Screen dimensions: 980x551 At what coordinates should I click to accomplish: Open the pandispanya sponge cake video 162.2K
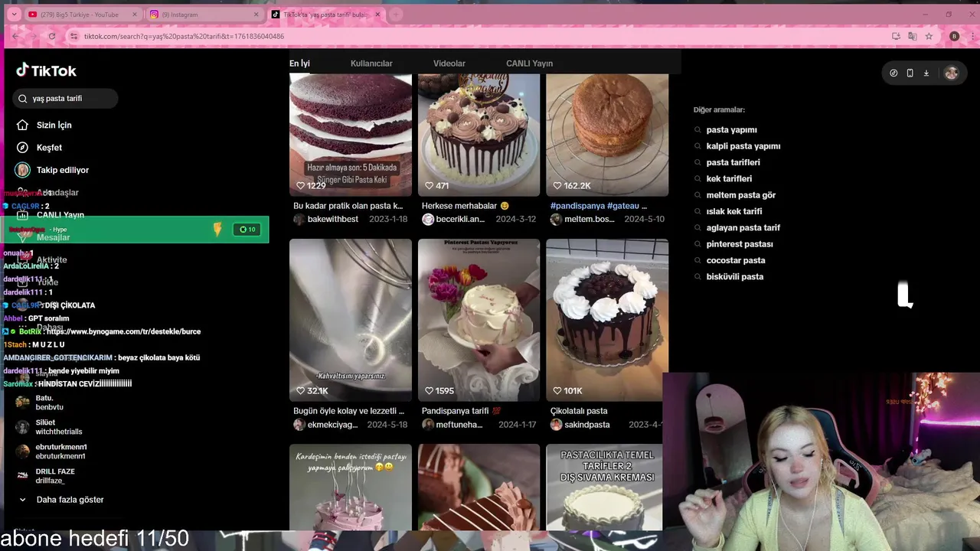[x=607, y=135]
